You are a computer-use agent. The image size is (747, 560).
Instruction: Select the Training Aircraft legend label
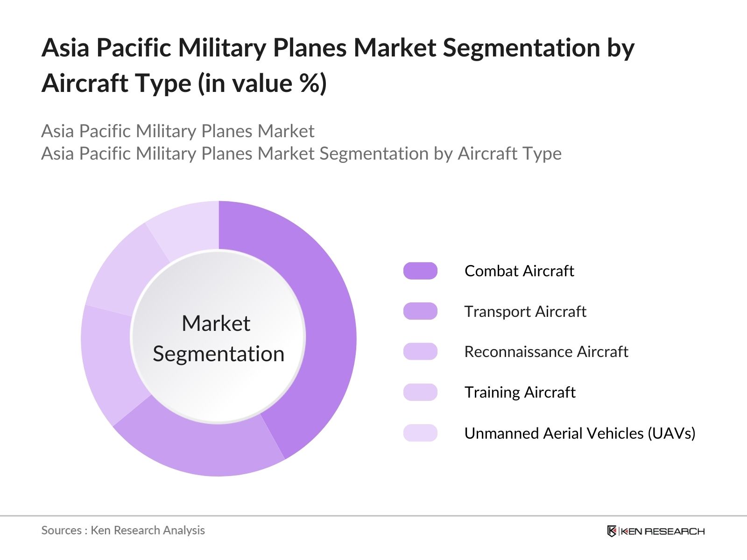[x=520, y=392]
